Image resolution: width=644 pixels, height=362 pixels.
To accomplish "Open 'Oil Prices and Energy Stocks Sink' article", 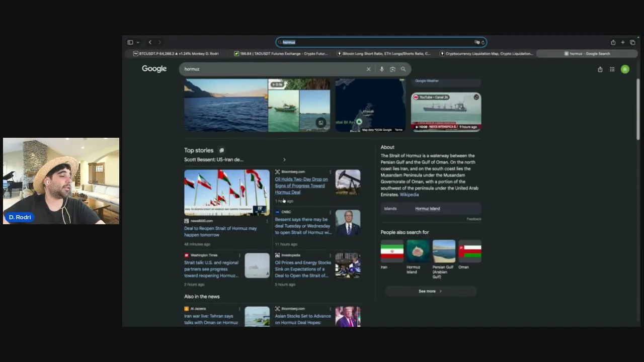I will [303, 269].
